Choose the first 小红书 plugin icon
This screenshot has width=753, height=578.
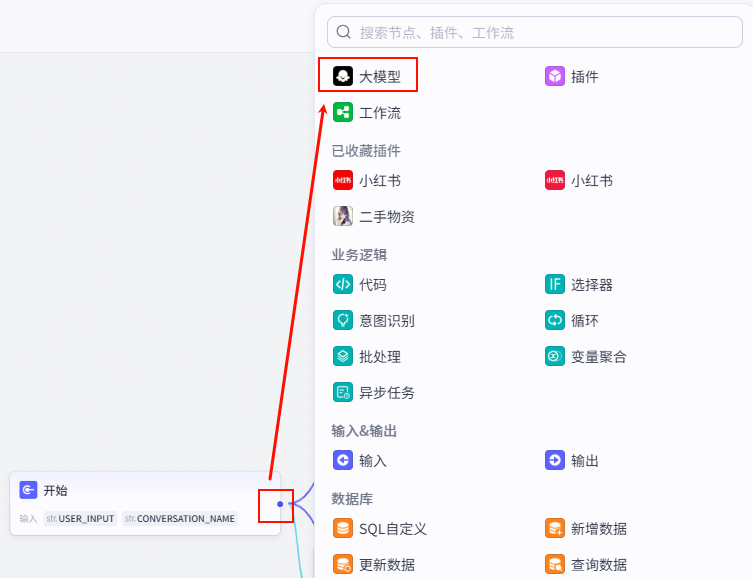343,180
